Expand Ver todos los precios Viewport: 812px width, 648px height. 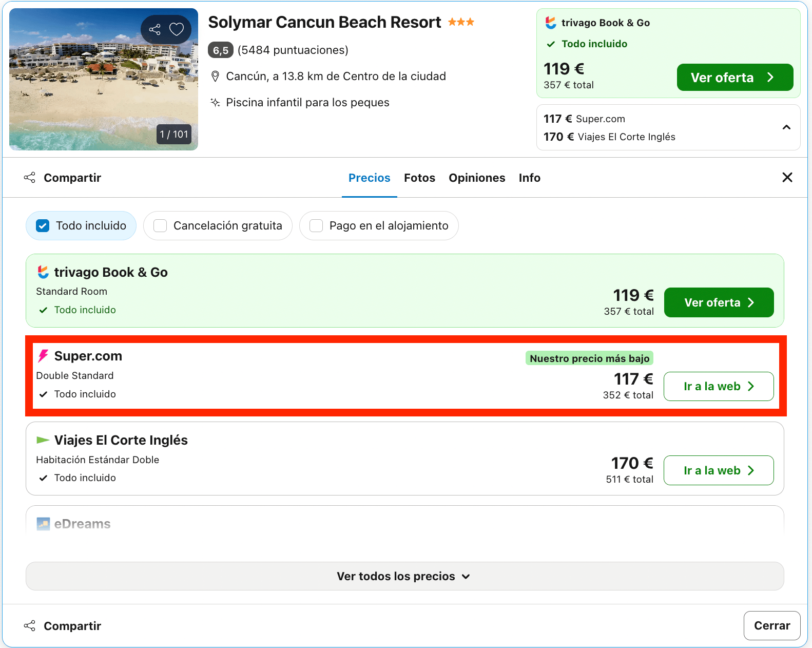click(x=404, y=576)
